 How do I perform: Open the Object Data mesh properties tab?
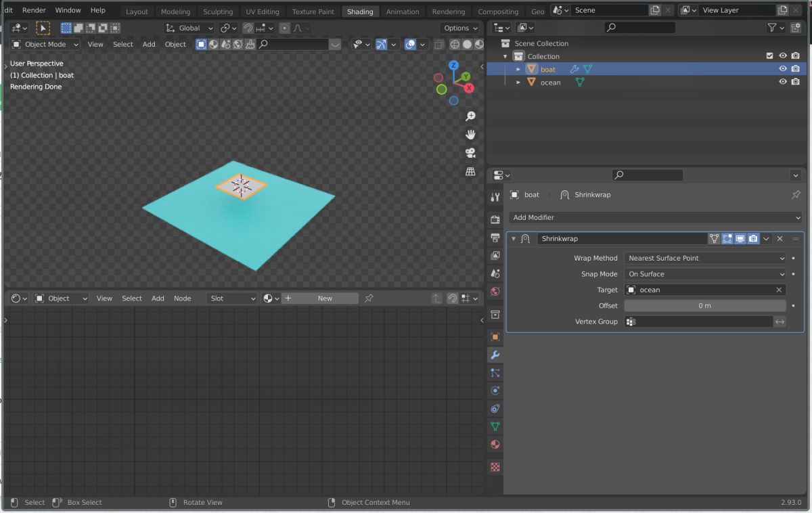pos(495,426)
